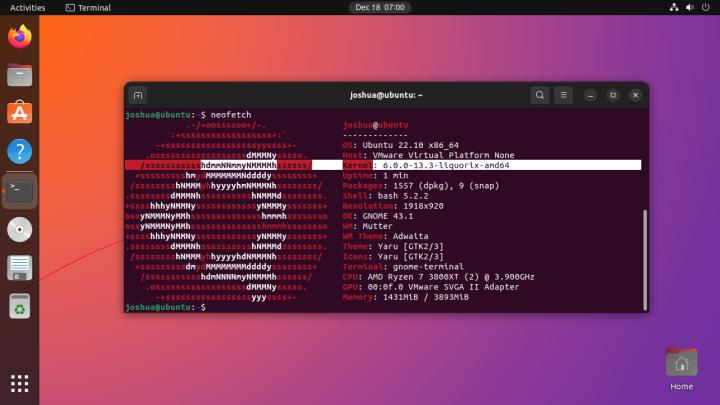Open the Activities overview
The height and width of the screenshot is (405, 720).
click(x=27, y=7)
